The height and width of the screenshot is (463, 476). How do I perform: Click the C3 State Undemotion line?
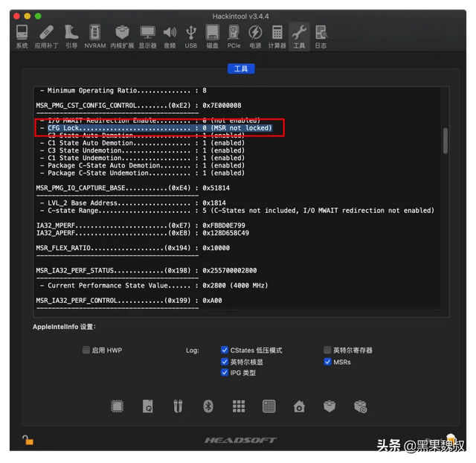(x=142, y=150)
